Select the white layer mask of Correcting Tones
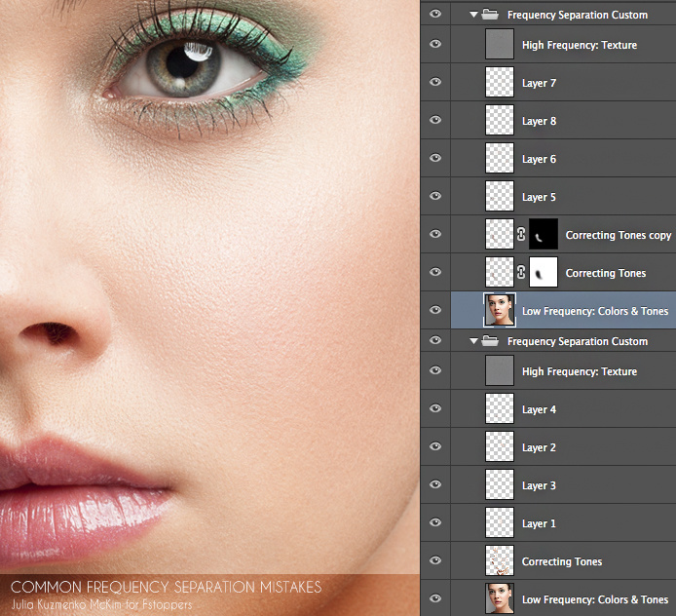The width and height of the screenshot is (676, 616). tap(544, 272)
